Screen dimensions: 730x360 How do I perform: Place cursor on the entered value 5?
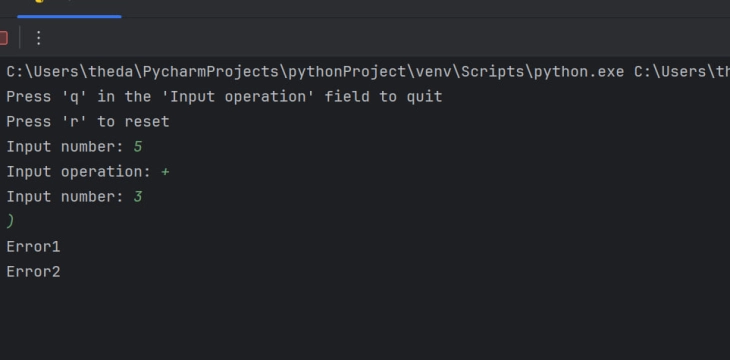137,147
